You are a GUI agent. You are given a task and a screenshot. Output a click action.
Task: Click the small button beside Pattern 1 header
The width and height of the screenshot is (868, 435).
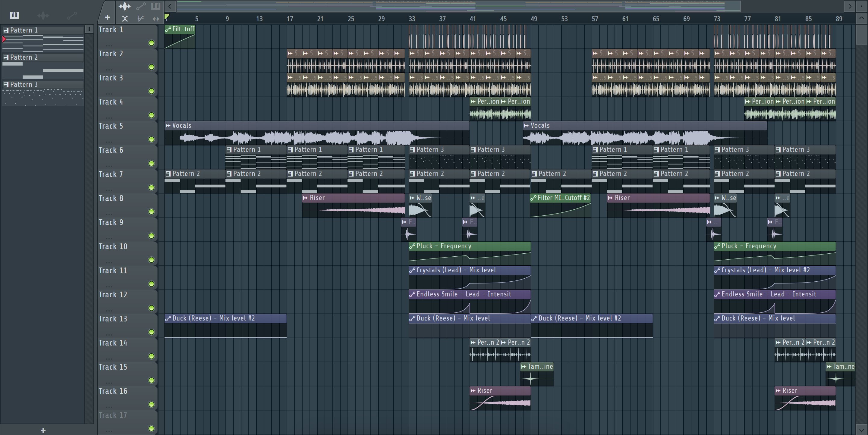coord(89,29)
